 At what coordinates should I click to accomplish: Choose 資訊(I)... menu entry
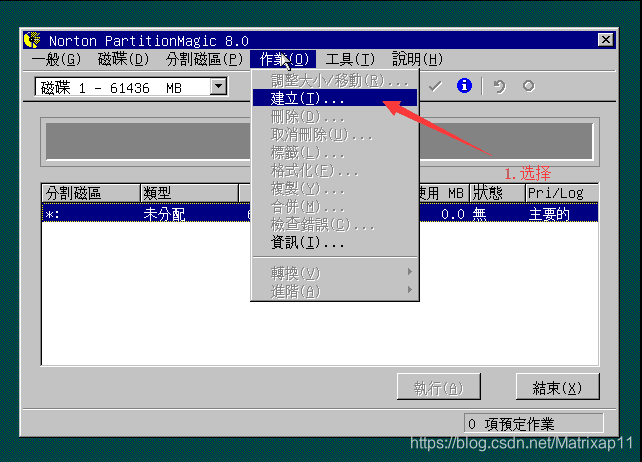pos(335,242)
